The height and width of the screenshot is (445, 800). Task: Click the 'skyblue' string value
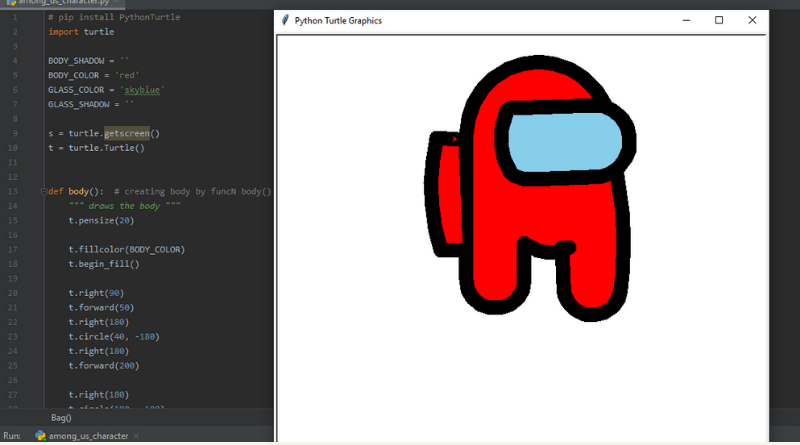coord(142,90)
